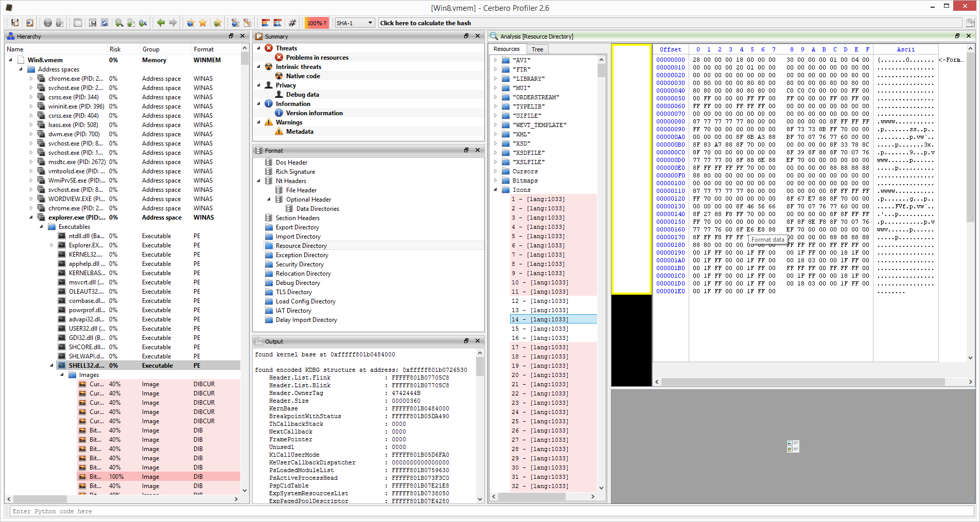Collapse the Threats group in Summary

(x=259, y=48)
